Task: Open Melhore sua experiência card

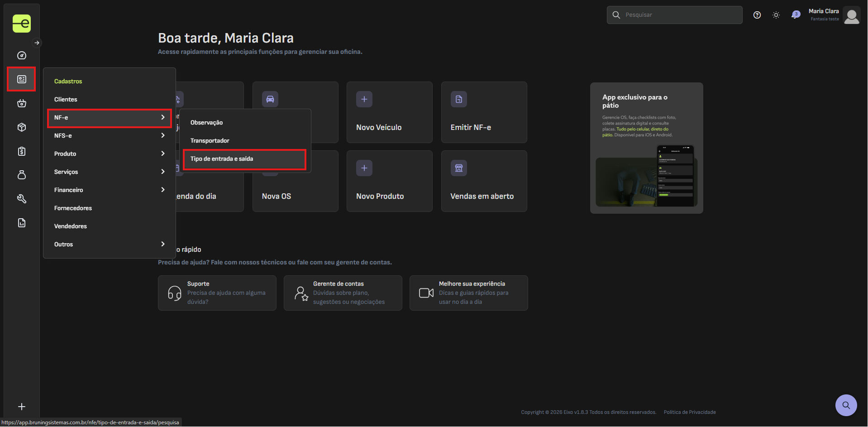Action: tap(469, 293)
